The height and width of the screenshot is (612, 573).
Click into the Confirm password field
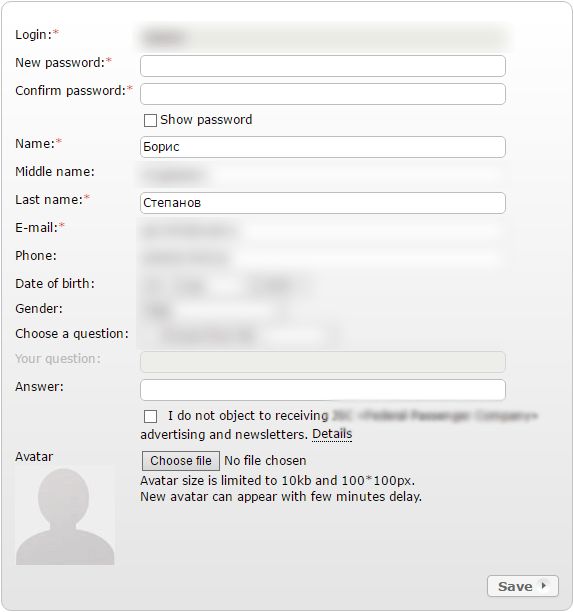coord(323,94)
